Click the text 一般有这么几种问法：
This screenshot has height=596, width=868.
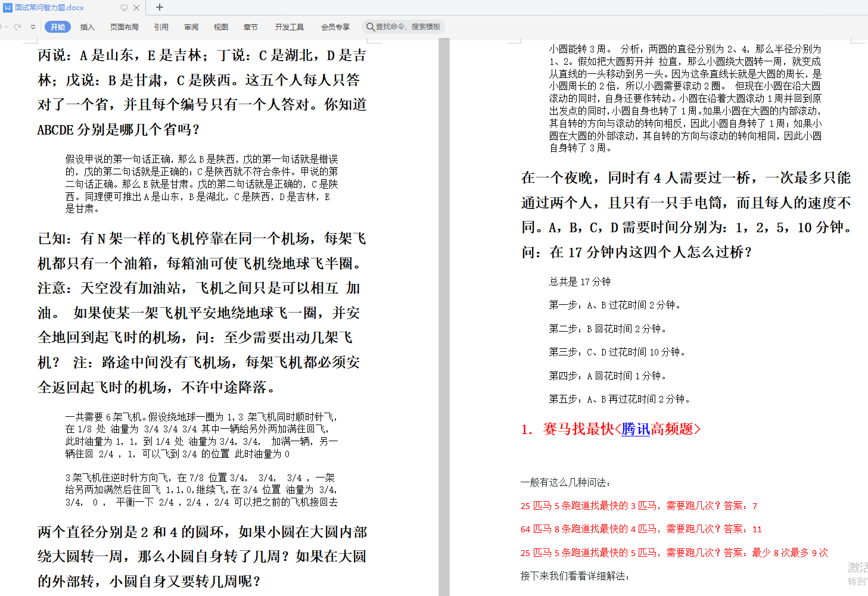(565, 482)
